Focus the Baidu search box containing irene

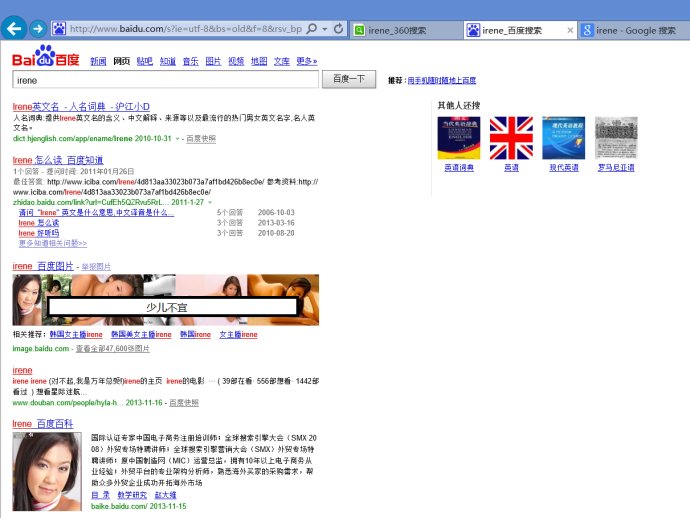tap(165, 80)
